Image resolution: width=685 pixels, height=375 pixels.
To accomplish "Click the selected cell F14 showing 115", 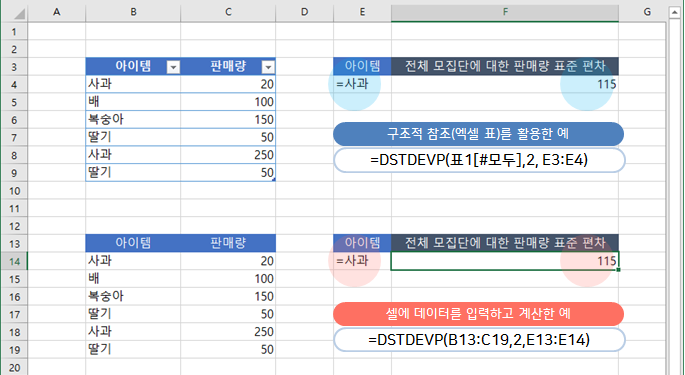I will (505, 261).
